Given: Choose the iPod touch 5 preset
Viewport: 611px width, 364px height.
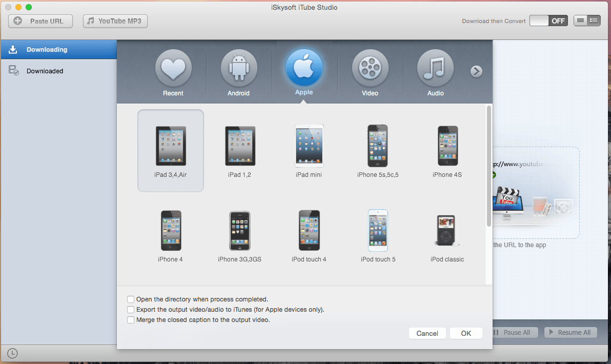Looking at the screenshot, I should 378,236.
